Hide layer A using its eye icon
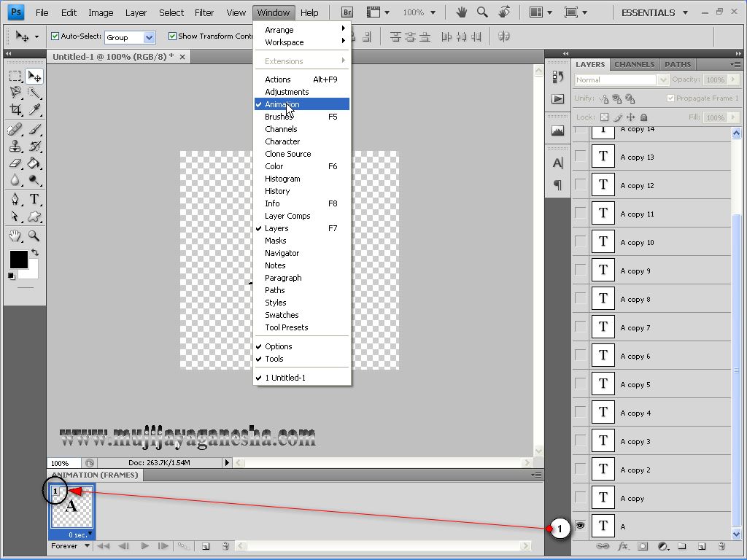The image size is (747, 560). point(580,526)
